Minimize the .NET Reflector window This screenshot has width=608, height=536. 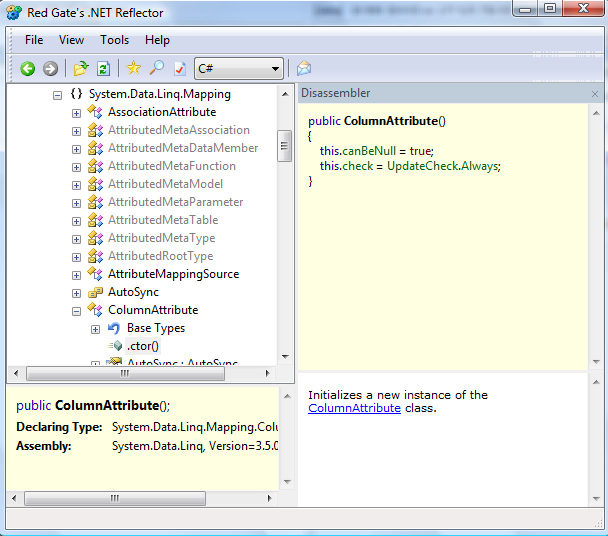coord(525,9)
